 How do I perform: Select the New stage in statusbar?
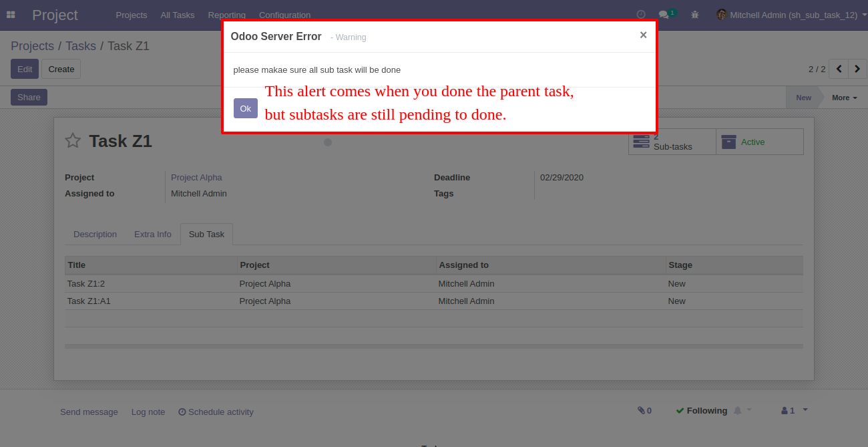[x=803, y=98]
